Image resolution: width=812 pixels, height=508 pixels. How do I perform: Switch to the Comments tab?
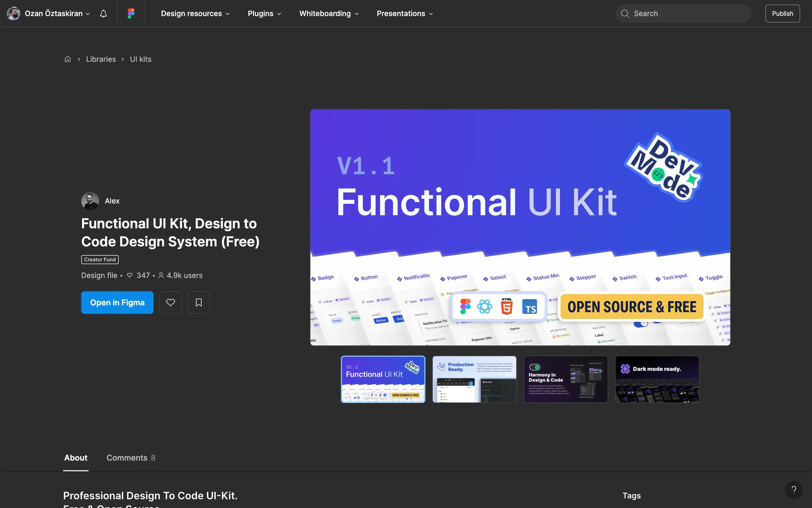(131, 457)
